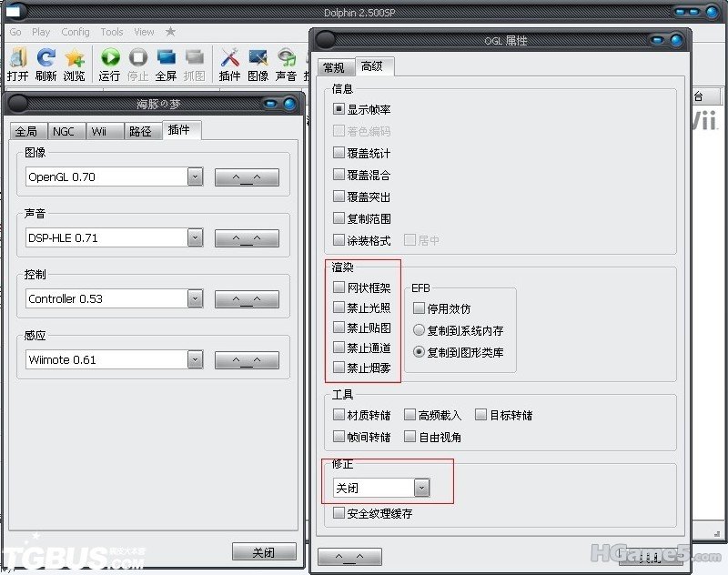Open the Config menu
Image resolution: width=728 pixels, height=575 pixels.
coord(76,32)
